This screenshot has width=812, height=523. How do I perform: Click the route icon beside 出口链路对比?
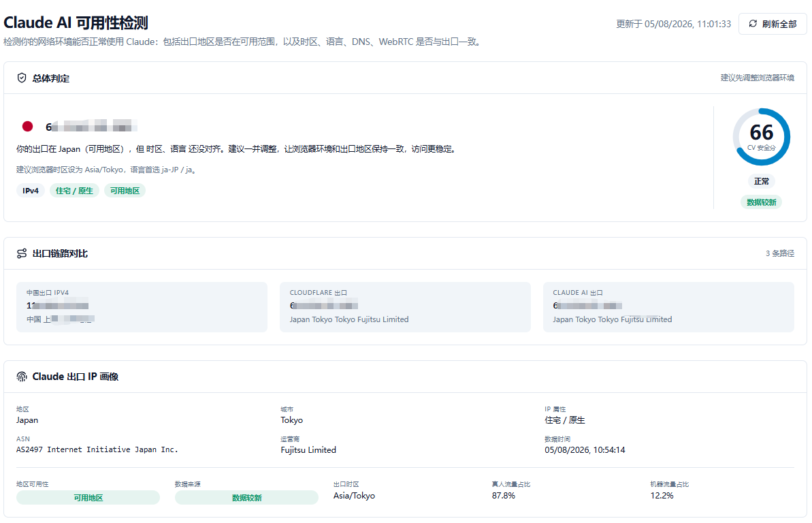[22, 253]
